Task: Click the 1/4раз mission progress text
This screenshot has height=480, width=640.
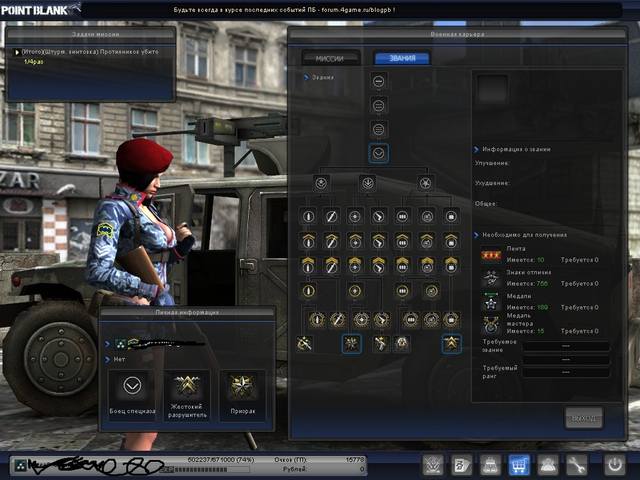Action: (x=33, y=62)
